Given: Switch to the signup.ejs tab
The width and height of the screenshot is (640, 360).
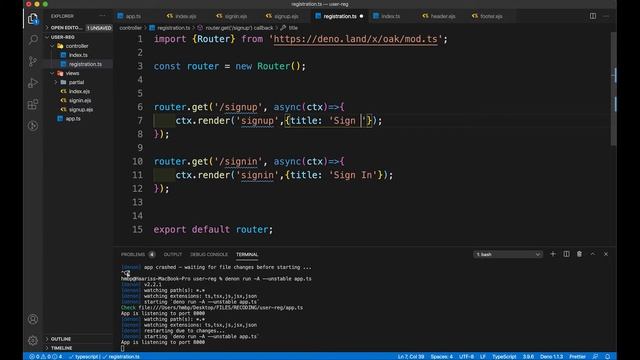Looking at the screenshot, I should click(286, 16).
